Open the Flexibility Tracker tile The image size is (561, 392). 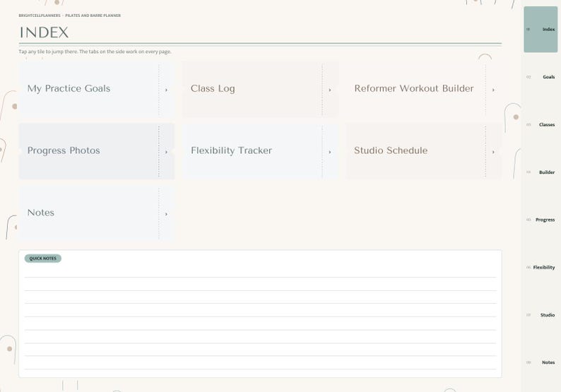(260, 151)
